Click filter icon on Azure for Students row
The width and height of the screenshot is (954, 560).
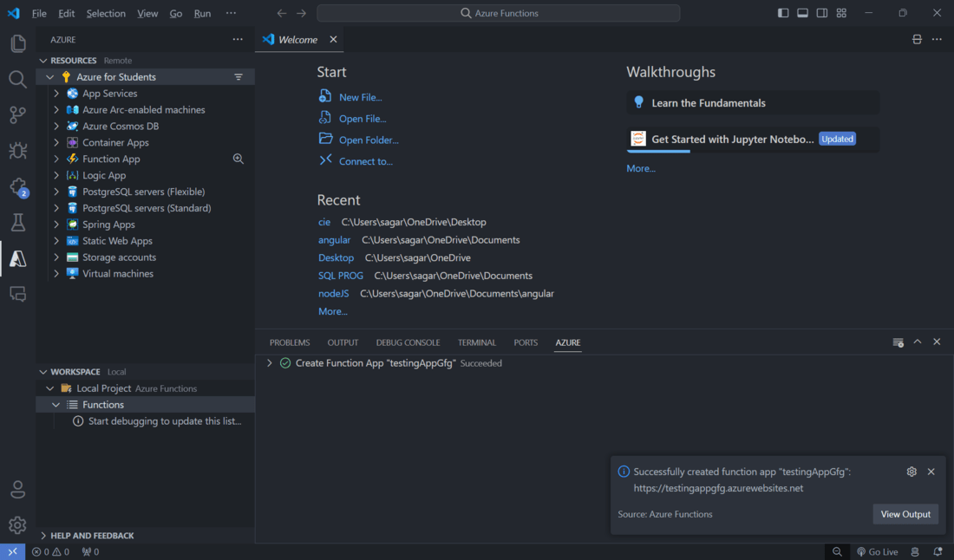238,77
